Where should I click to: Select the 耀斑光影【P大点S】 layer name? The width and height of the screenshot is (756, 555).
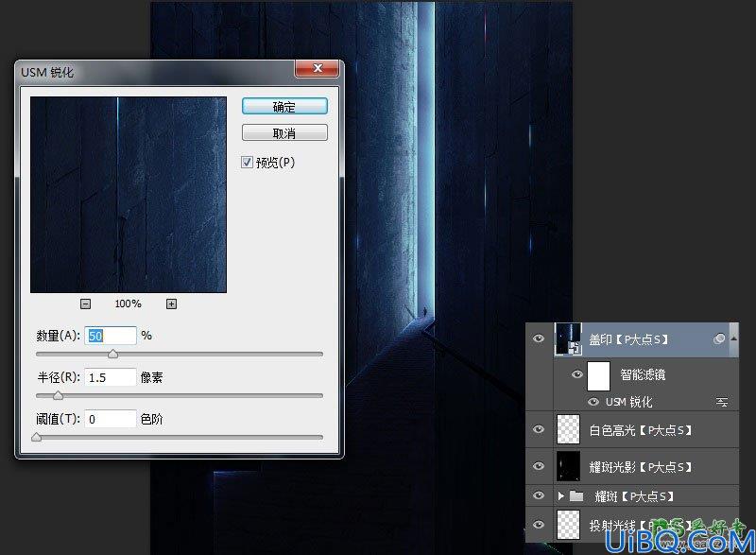point(641,467)
